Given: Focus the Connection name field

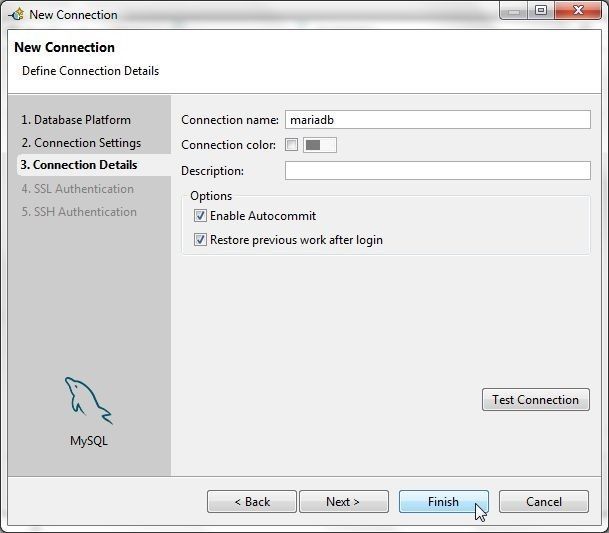Looking at the screenshot, I should pos(438,120).
